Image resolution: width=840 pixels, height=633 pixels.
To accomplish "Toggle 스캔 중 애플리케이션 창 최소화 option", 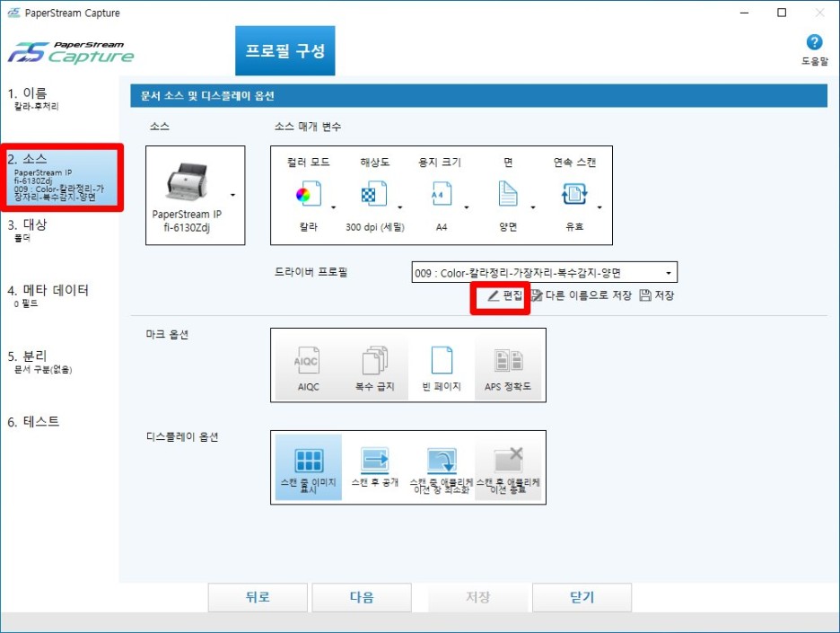I will (x=442, y=468).
